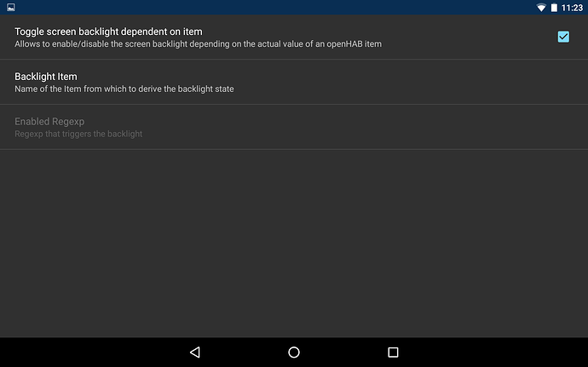Tap the 'Allows to enable/disable the screen backlight' description
This screenshot has height=367, width=588.
coord(198,43)
